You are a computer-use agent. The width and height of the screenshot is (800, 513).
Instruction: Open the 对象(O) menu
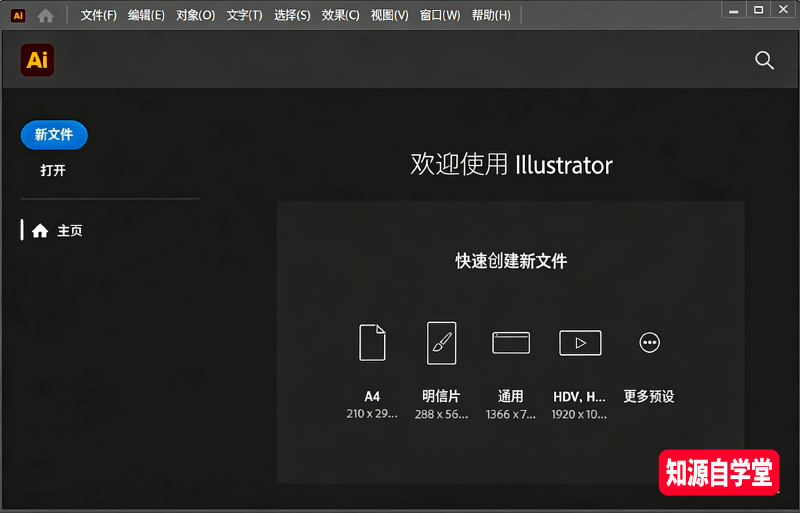point(195,15)
